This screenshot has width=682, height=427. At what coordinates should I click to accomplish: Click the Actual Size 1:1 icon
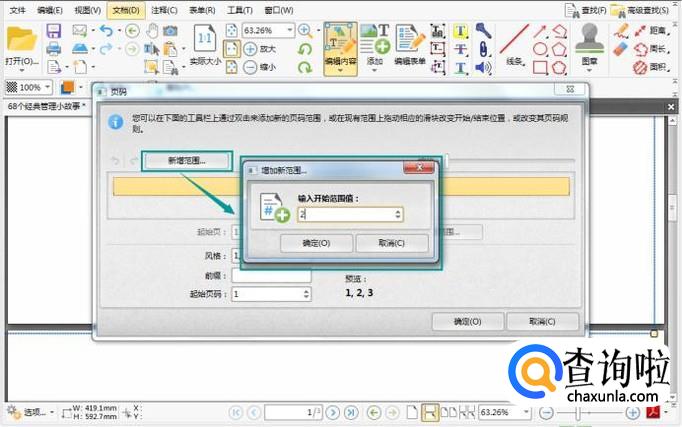coord(205,40)
